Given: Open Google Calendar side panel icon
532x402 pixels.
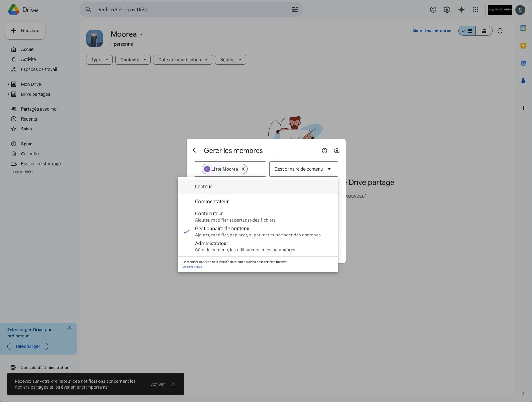Looking at the screenshot, I should tap(523, 28).
